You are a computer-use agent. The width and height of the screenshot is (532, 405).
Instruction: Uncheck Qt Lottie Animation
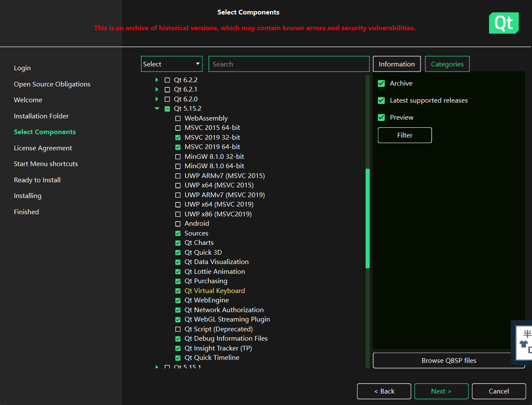click(178, 272)
